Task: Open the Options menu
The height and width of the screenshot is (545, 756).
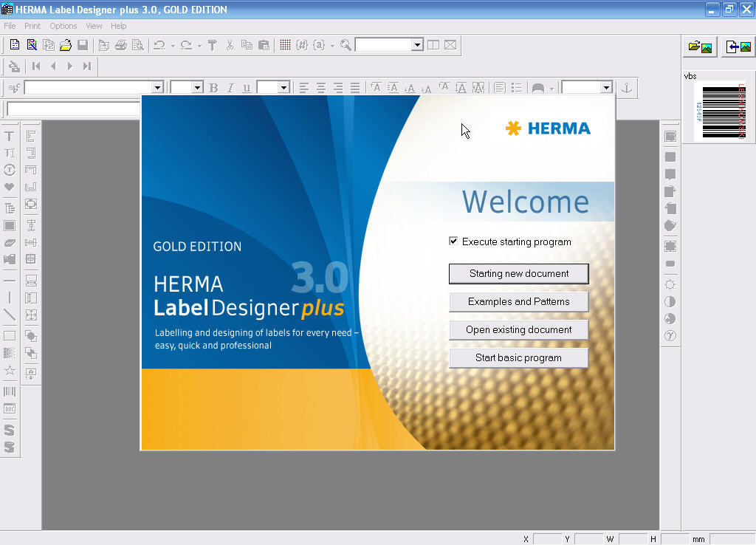Action: (63, 25)
